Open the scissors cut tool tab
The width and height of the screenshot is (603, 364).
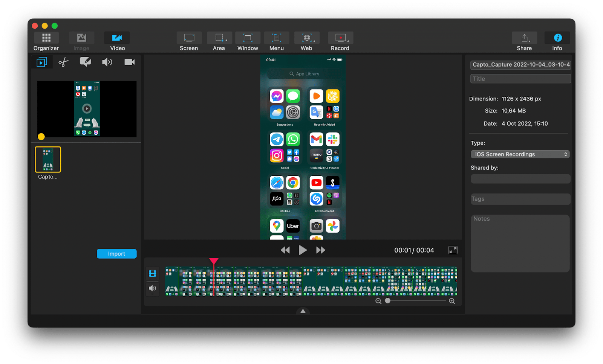(x=63, y=62)
